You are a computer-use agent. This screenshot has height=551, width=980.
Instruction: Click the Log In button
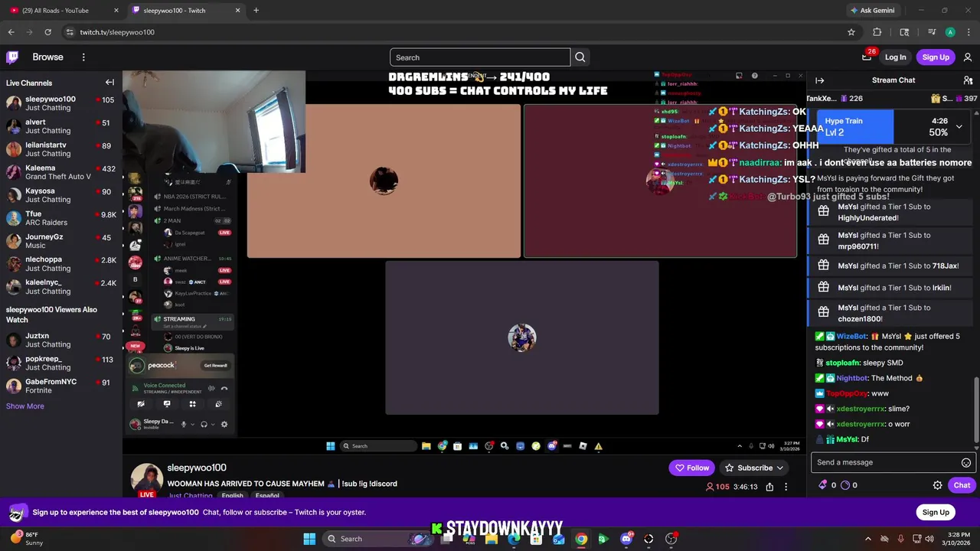[895, 57]
